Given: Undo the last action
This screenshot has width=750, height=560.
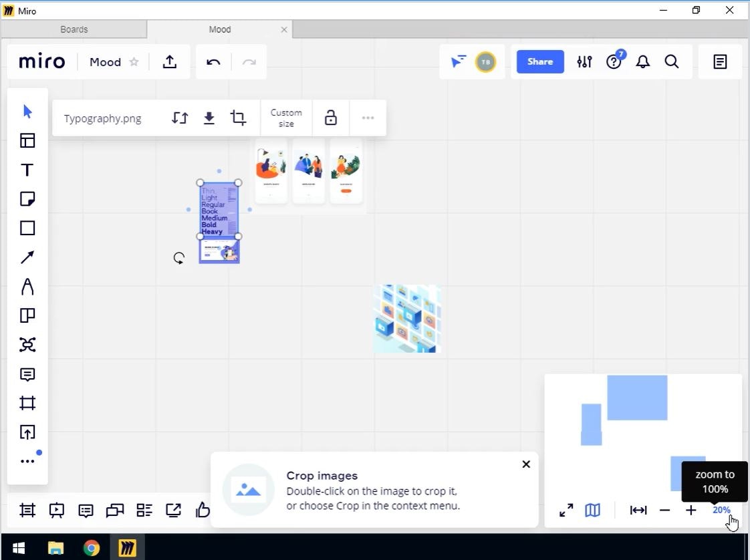Looking at the screenshot, I should [x=213, y=61].
